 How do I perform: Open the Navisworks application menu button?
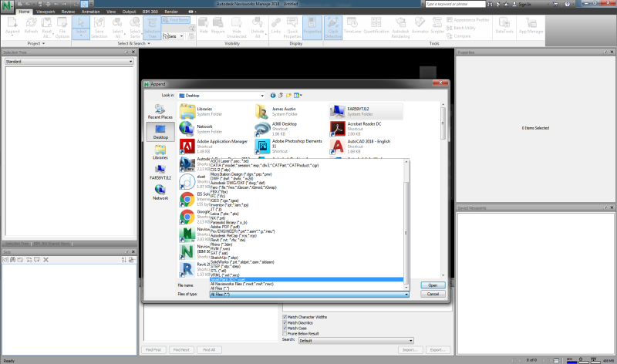click(7, 6)
